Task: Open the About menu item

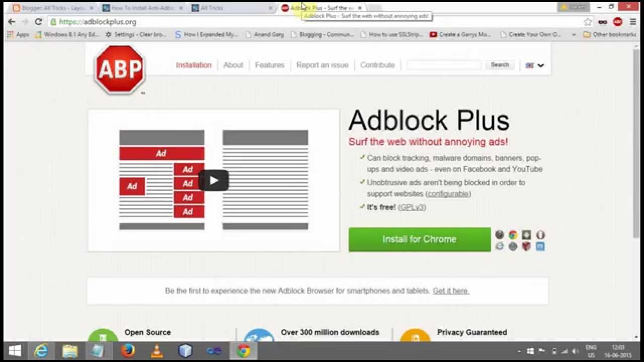Action: coord(233,65)
